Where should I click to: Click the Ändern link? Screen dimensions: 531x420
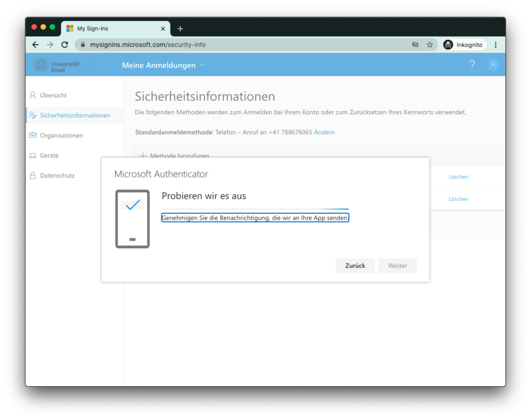coord(324,132)
